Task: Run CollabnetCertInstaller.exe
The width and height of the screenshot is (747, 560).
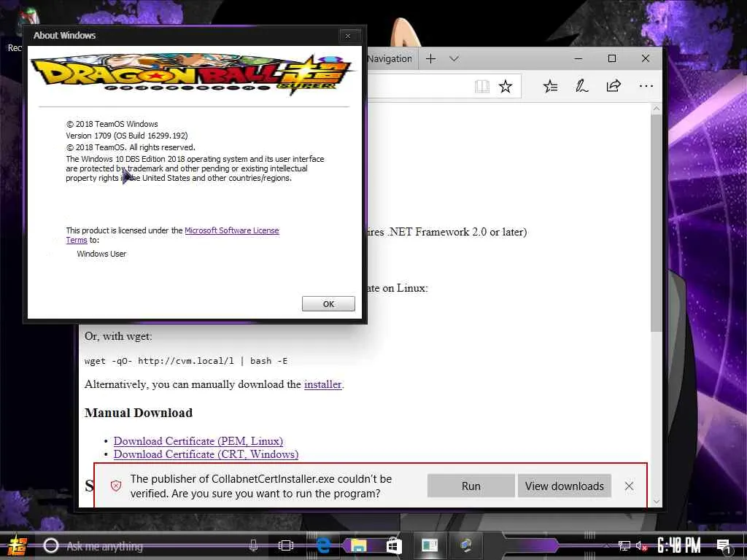Action: [471, 486]
